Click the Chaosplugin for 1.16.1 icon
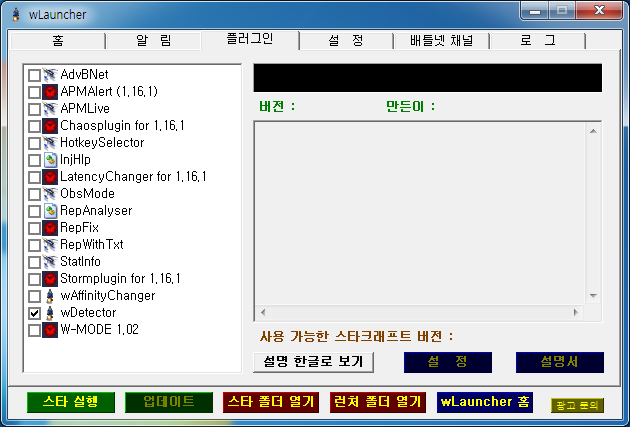Image resolution: width=630 pixels, height=427 pixels. click(50, 126)
